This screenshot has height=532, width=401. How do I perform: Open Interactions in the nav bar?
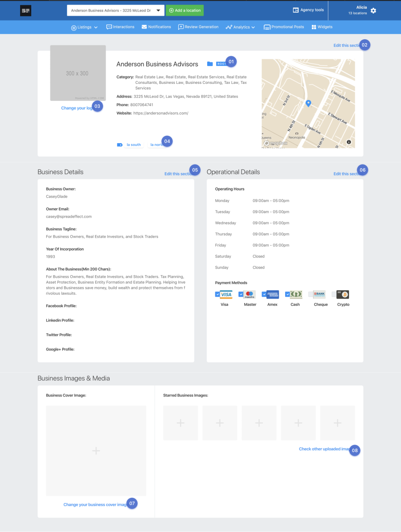[x=120, y=27]
